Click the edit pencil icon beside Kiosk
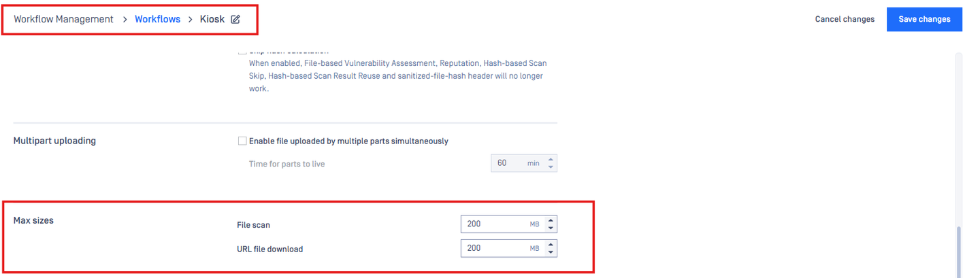Screen dimensions: 980x278 coord(235,20)
